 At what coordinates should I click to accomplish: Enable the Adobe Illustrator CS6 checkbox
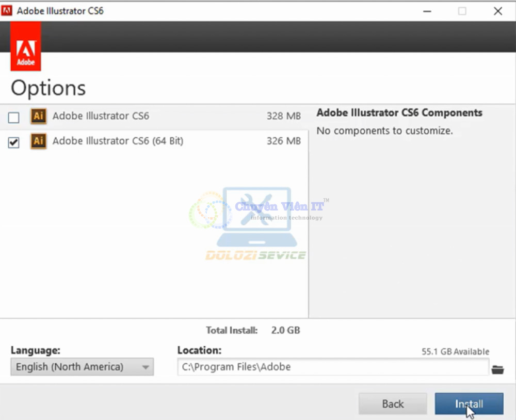(x=13, y=117)
